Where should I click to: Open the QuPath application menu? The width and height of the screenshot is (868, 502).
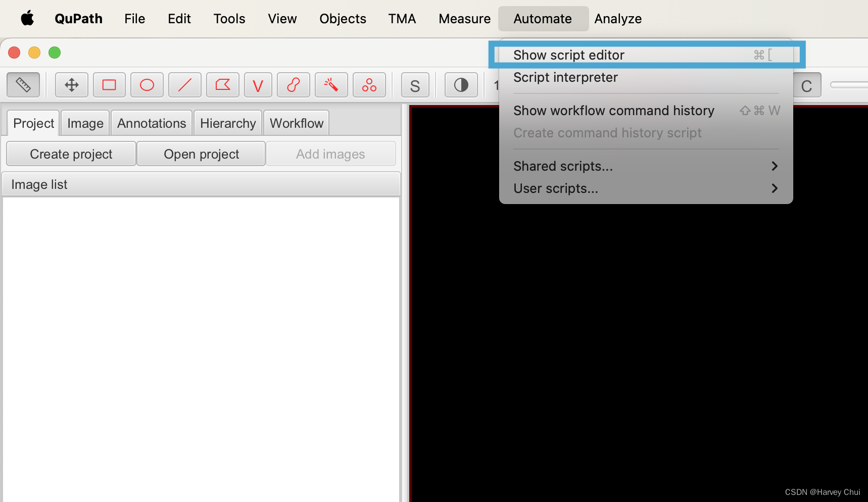pyautogui.click(x=78, y=19)
